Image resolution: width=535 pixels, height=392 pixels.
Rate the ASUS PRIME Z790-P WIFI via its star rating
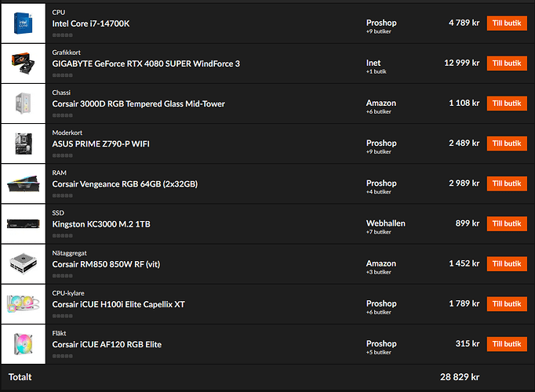[x=63, y=155]
